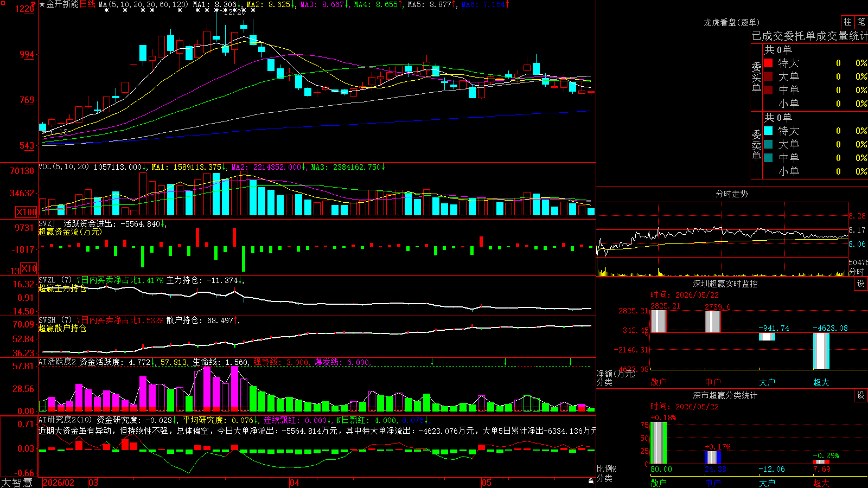Click the MA5: 8.877 value
Screen dimensions: 868x488
[x=432, y=4]
